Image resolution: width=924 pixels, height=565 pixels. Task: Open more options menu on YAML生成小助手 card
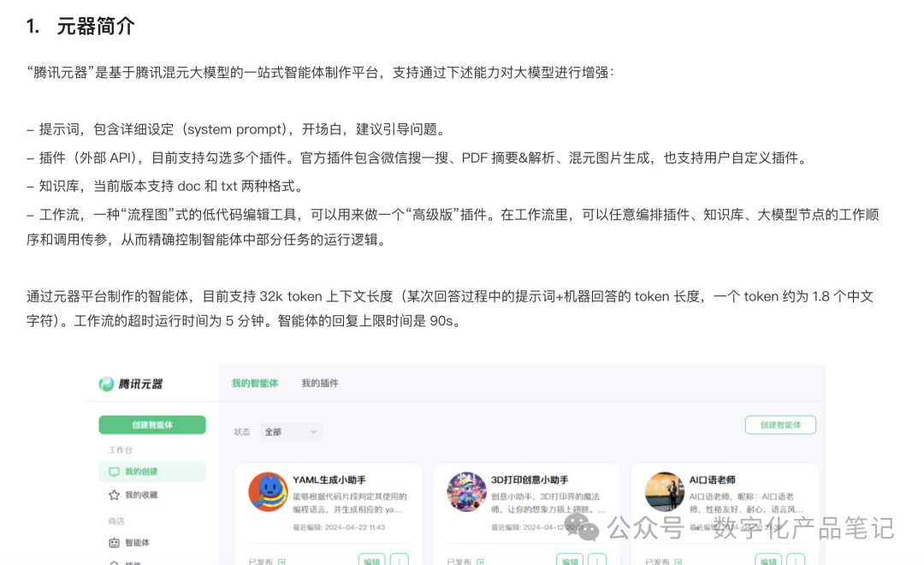click(x=400, y=561)
